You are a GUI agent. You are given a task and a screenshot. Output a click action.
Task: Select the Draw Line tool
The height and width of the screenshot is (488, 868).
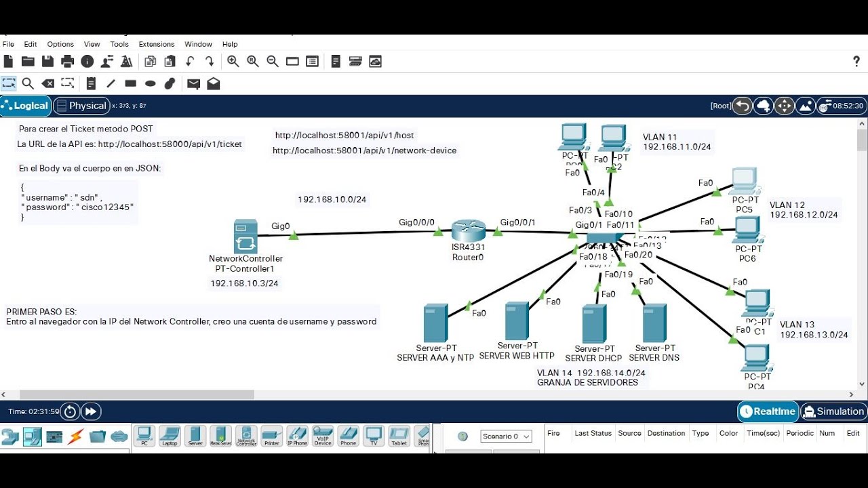click(111, 83)
